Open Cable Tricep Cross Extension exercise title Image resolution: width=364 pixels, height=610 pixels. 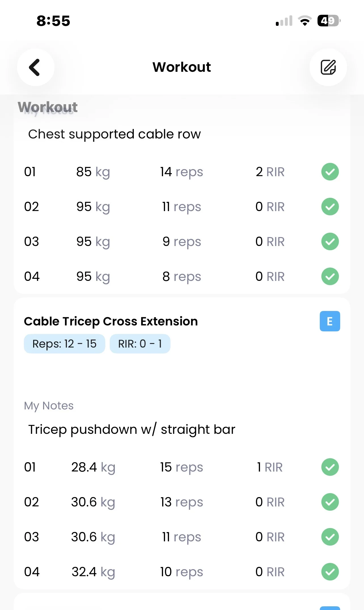[111, 321]
